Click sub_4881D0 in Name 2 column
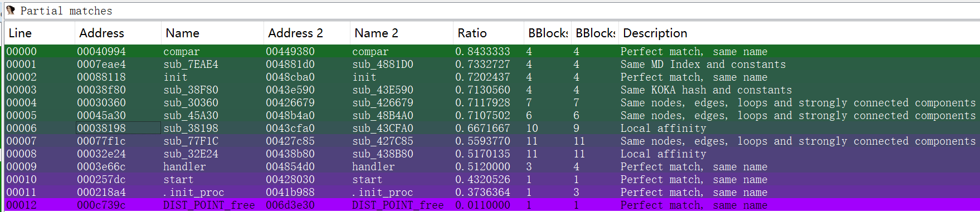The height and width of the screenshot is (212, 980). tap(383, 65)
